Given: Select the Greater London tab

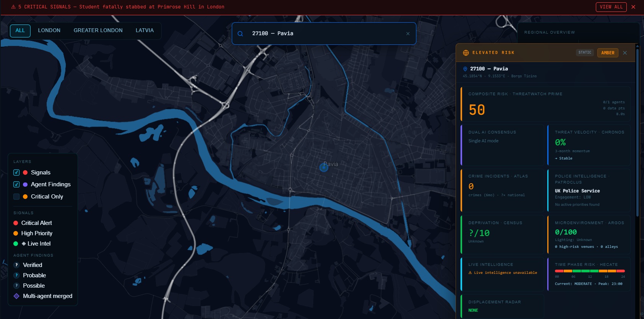Looking at the screenshot, I should point(98,31).
